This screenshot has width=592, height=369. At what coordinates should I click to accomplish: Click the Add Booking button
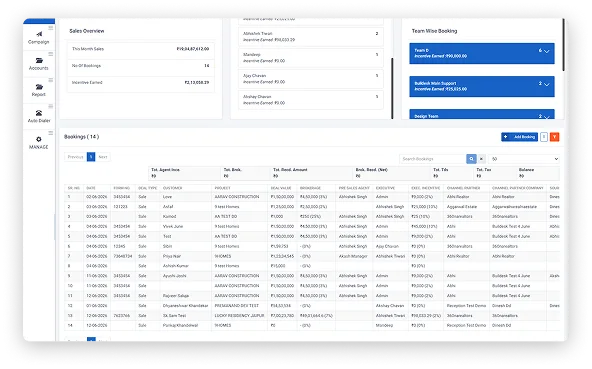(x=520, y=137)
